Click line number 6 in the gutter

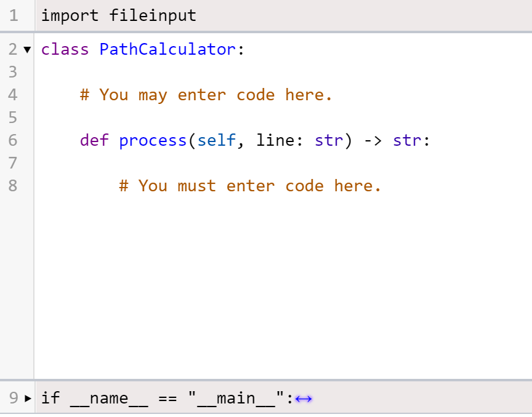click(x=13, y=140)
